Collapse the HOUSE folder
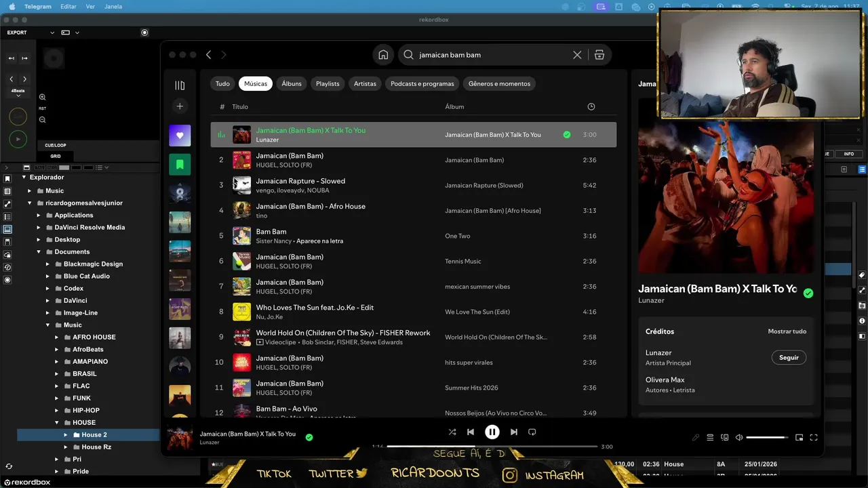 pyautogui.click(x=57, y=423)
